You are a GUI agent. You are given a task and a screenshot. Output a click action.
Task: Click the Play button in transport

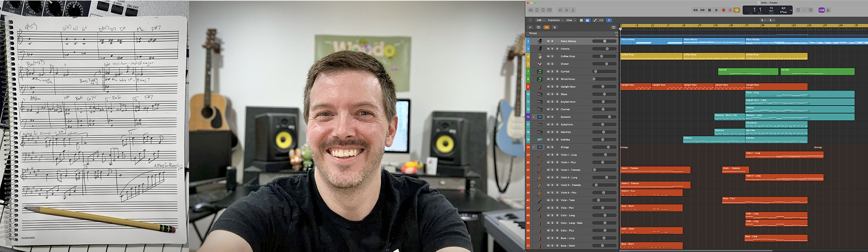click(717, 10)
